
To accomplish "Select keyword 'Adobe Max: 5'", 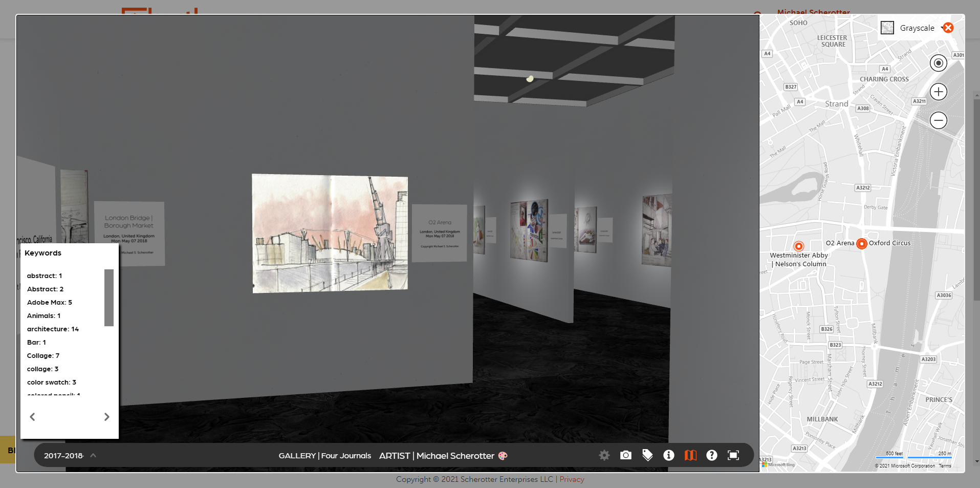I will [x=50, y=302].
